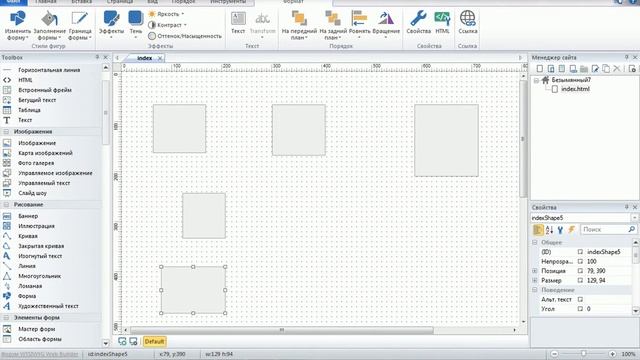Click the HTML ribbon button
Viewport: 640px width, 360px height.
(442, 23)
